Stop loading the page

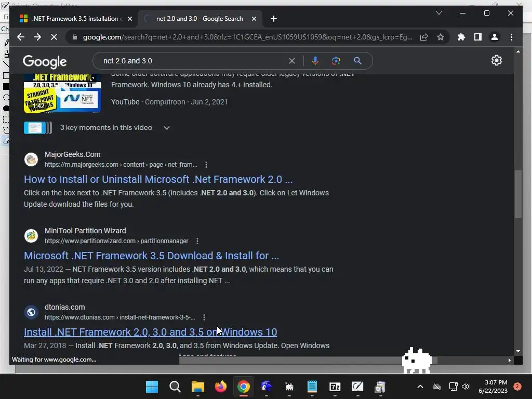point(54,37)
